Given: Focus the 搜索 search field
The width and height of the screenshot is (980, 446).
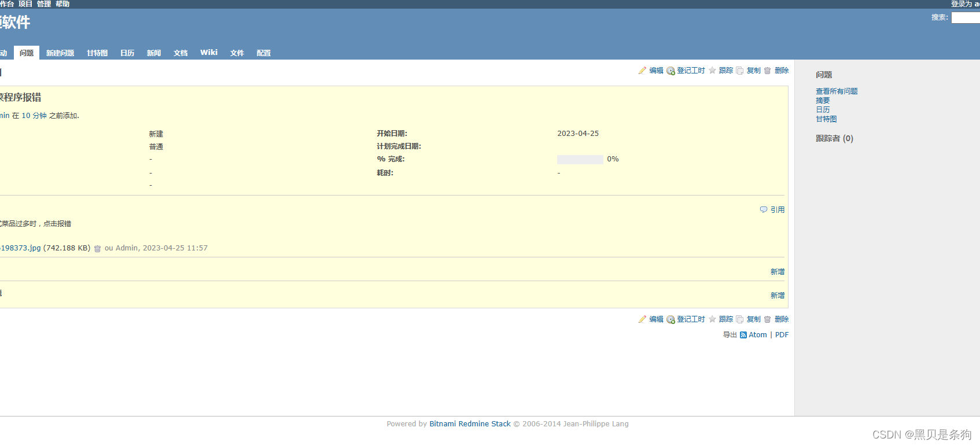Looking at the screenshot, I should click(966, 18).
